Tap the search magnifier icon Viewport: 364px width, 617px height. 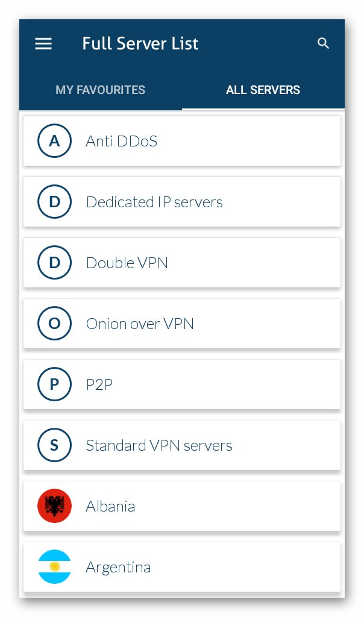pyautogui.click(x=323, y=43)
